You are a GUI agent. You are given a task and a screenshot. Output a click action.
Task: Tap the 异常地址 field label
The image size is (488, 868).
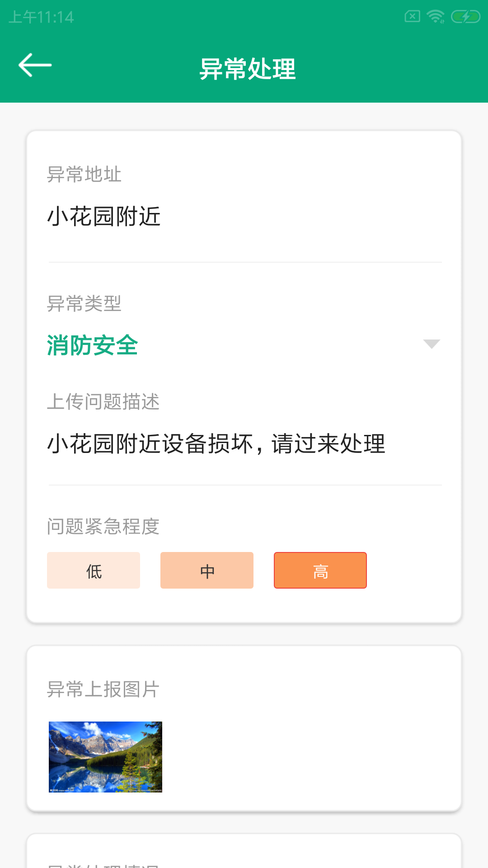[84, 175]
